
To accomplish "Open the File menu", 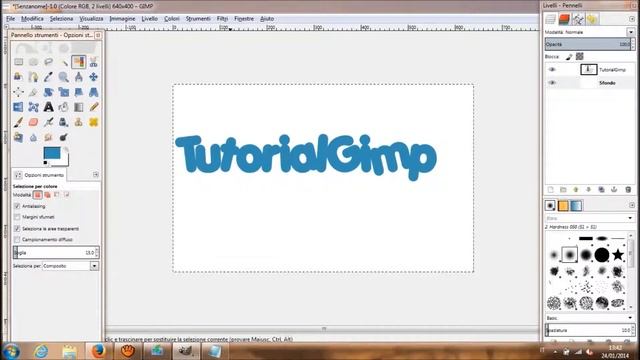I will pos(10,19).
